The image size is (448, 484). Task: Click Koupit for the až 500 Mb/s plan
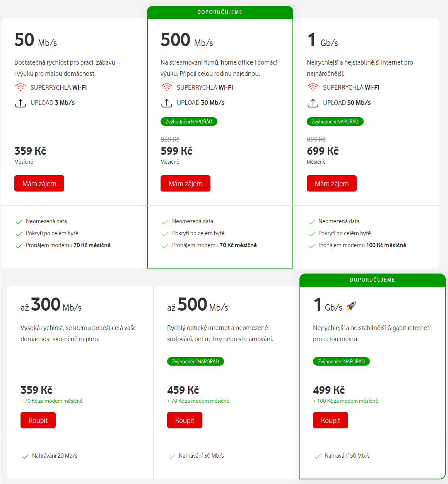tap(185, 420)
